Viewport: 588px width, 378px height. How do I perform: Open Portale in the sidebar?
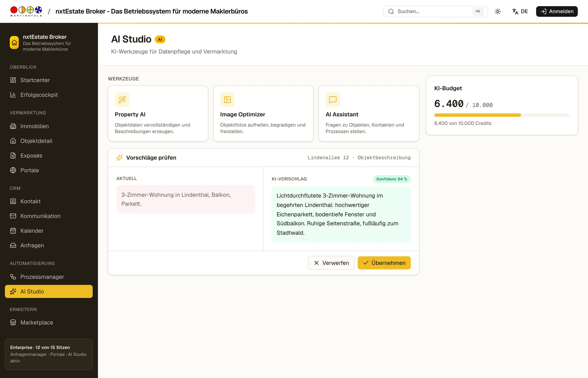pos(49,170)
